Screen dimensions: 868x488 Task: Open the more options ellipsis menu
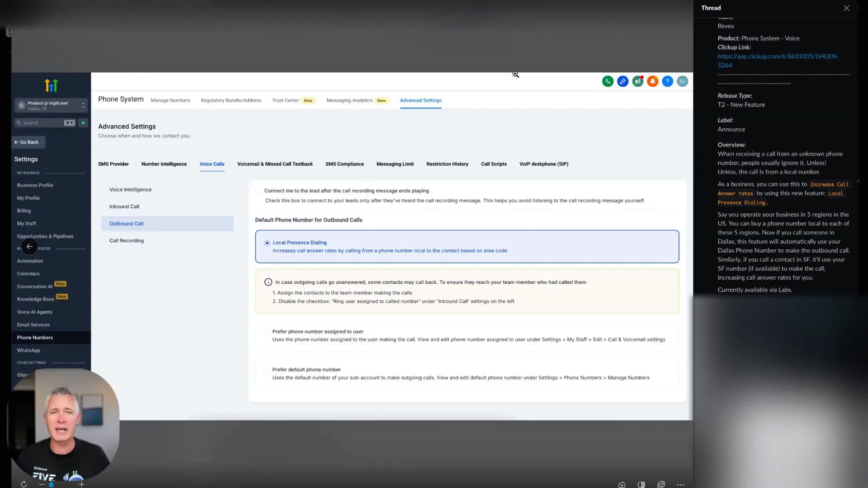click(681, 484)
